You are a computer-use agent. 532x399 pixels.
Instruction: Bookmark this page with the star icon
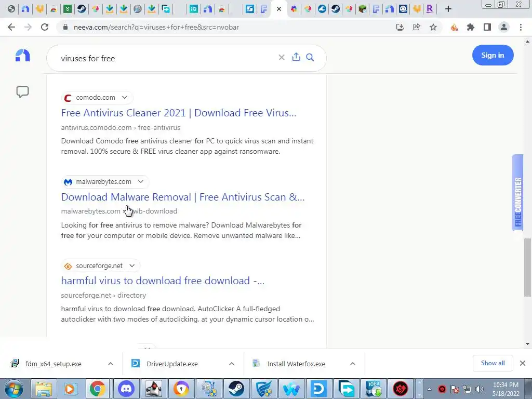tap(433, 27)
